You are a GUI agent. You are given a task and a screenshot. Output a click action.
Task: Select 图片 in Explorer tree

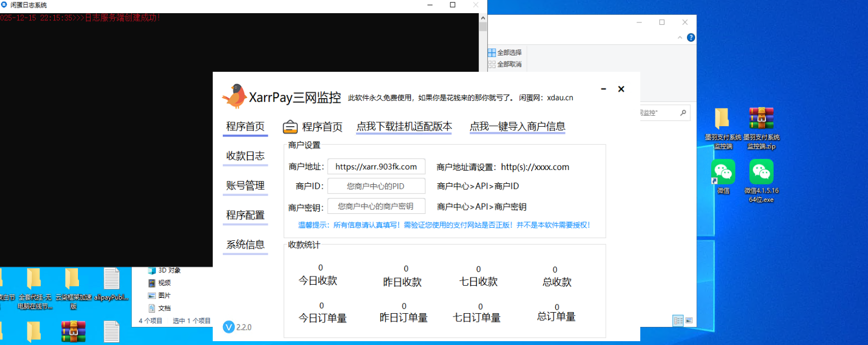click(160, 295)
